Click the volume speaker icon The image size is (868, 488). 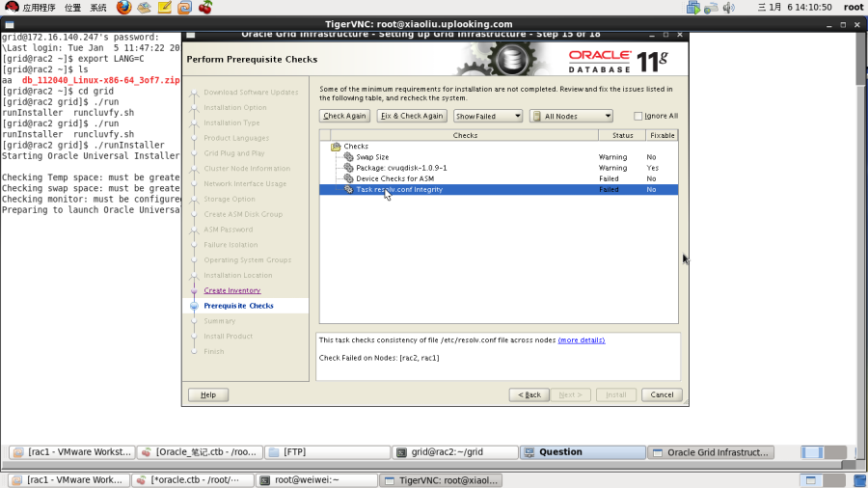click(728, 7)
